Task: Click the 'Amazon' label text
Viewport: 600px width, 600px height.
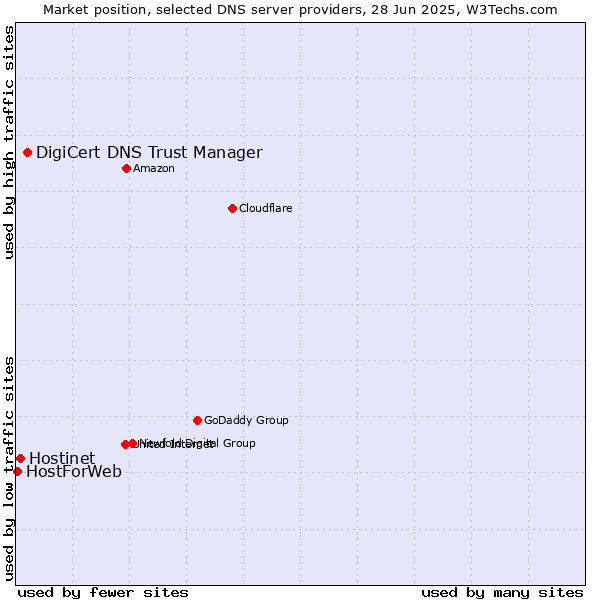Action: 154,169
